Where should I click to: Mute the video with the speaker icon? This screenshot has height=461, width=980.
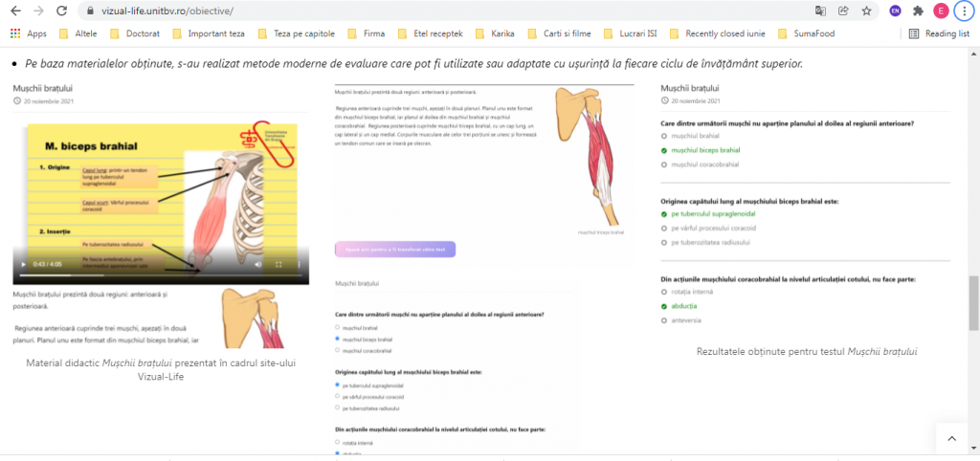click(x=257, y=264)
